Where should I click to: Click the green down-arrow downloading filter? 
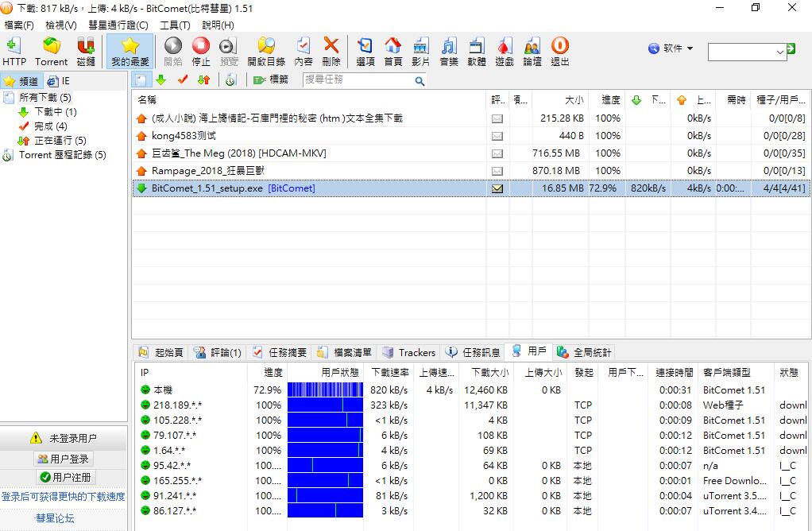(161, 79)
